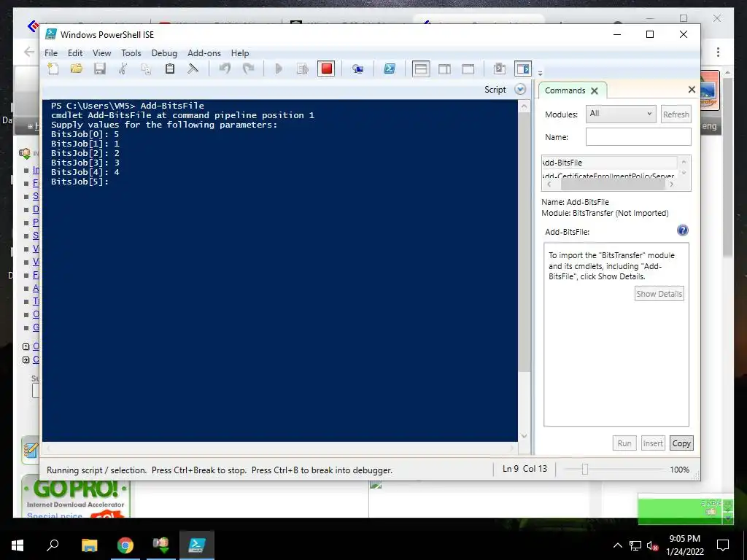747x560 pixels.
Task: Undo the last action in the toolbar
Action: coord(225,69)
